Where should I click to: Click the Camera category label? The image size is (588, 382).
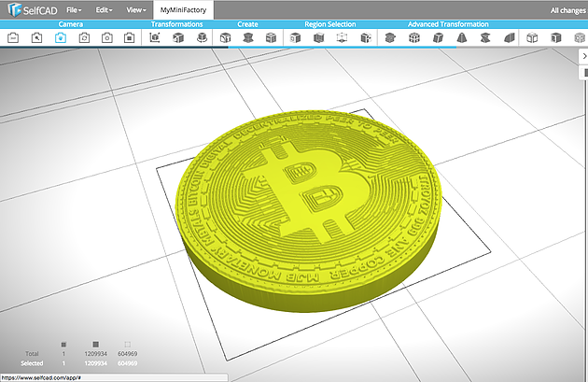pos(71,24)
